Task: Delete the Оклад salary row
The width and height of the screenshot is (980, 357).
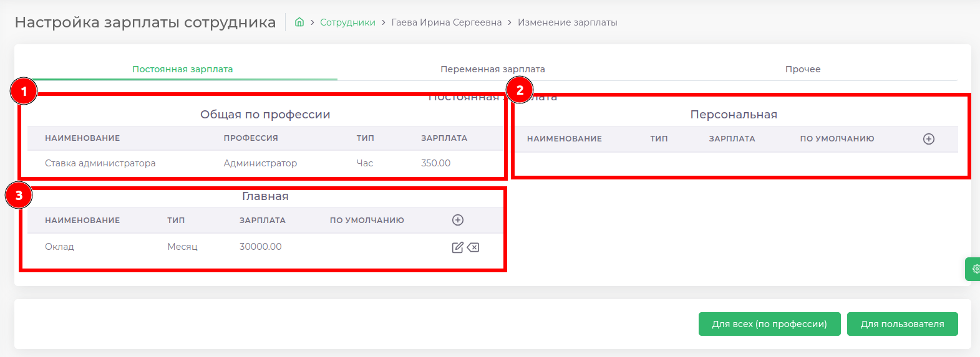Action: (473, 247)
